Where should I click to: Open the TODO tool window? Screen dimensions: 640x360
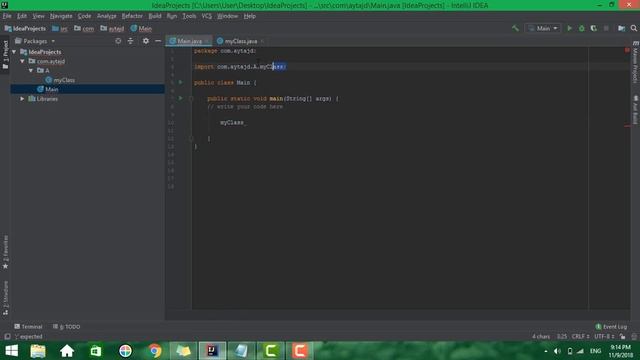(66, 327)
